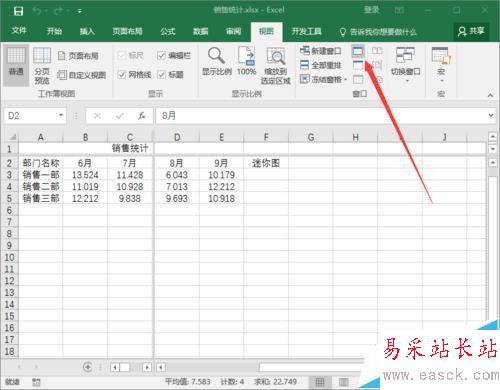Select cell with value 13.524

(85, 175)
